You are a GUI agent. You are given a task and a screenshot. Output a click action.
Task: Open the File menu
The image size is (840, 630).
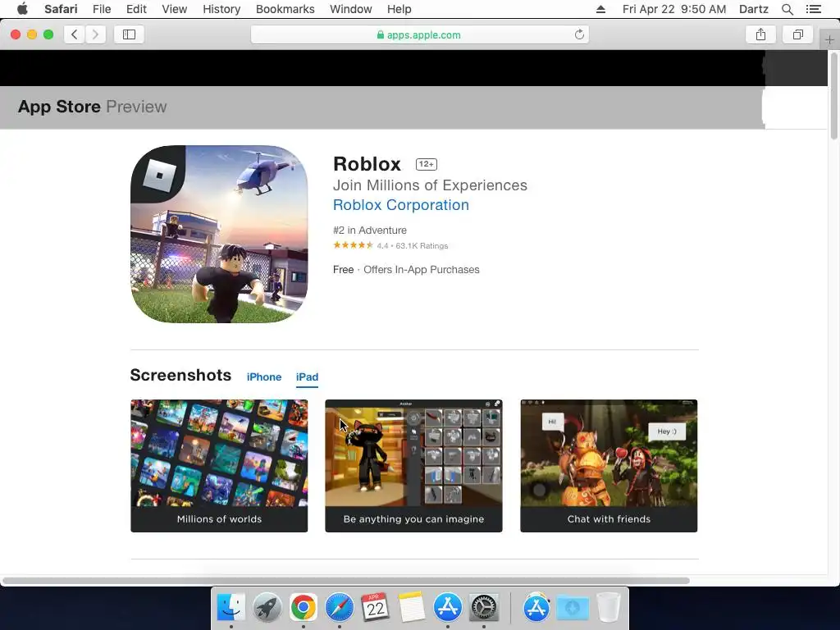(x=101, y=9)
